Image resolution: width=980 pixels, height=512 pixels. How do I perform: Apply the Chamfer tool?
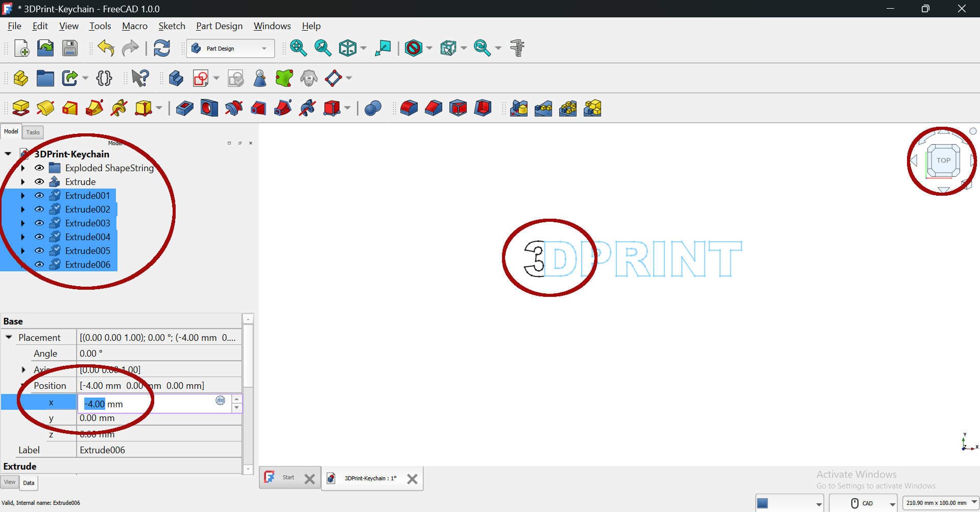click(434, 108)
